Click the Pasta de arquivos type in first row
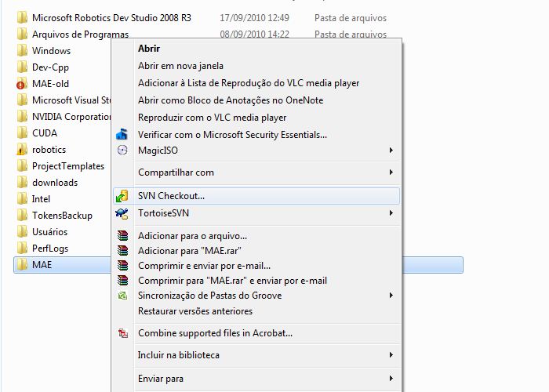 (351, 18)
